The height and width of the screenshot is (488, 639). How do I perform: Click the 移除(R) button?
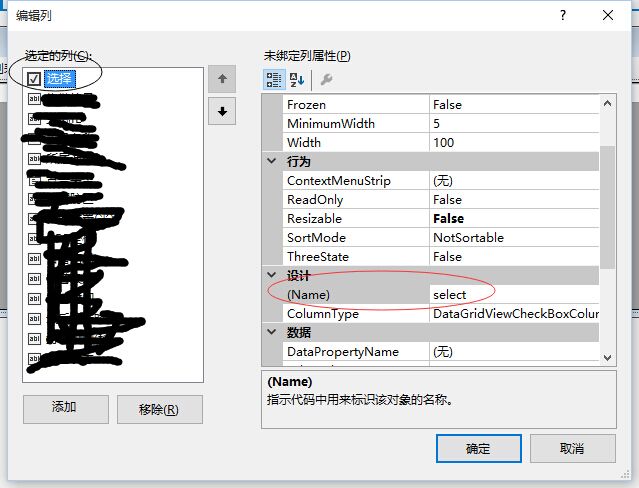click(x=160, y=409)
